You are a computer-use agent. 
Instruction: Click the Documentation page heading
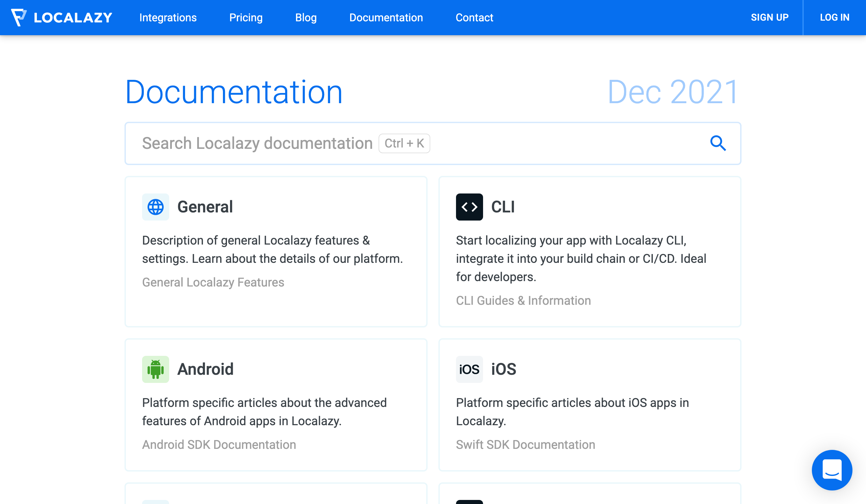pos(234,92)
